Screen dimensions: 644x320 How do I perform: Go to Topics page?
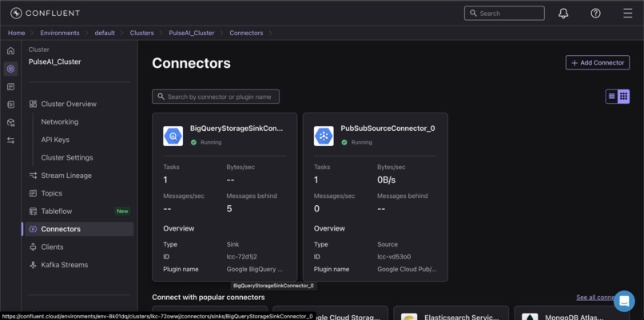[52, 193]
